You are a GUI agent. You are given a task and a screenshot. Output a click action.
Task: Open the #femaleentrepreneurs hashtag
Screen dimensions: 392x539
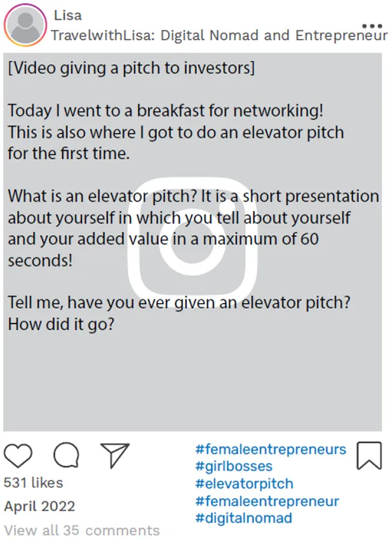270,450
